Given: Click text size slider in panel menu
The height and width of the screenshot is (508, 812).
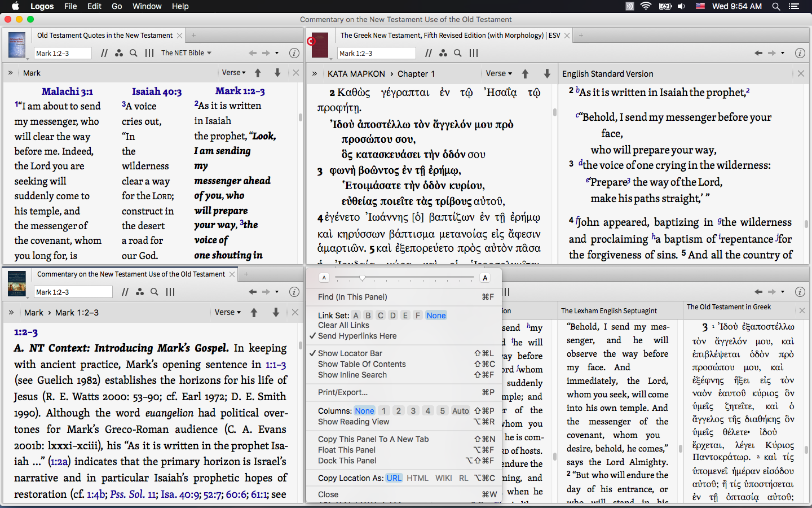Looking at the screenshot, I should [404, 278].
